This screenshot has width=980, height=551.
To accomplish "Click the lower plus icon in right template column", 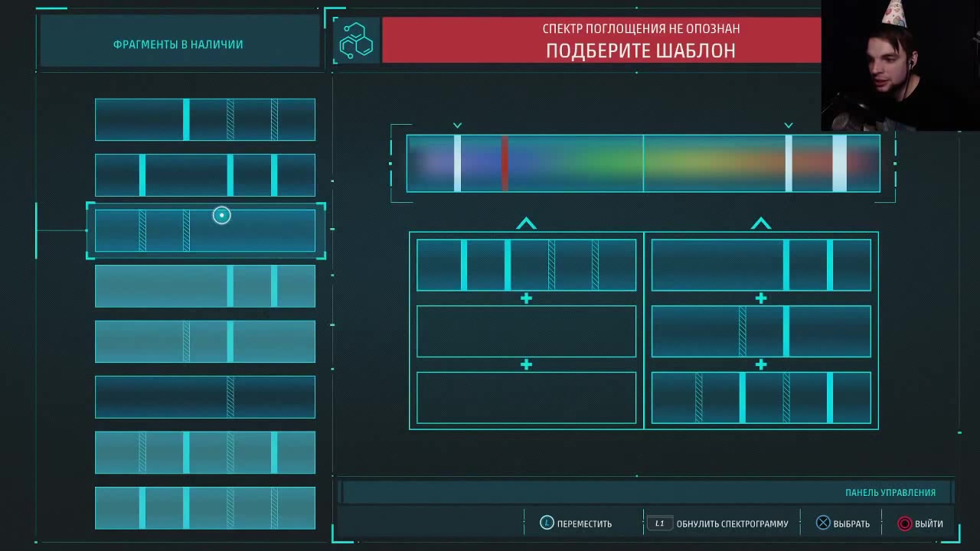I will click(760, 365).
